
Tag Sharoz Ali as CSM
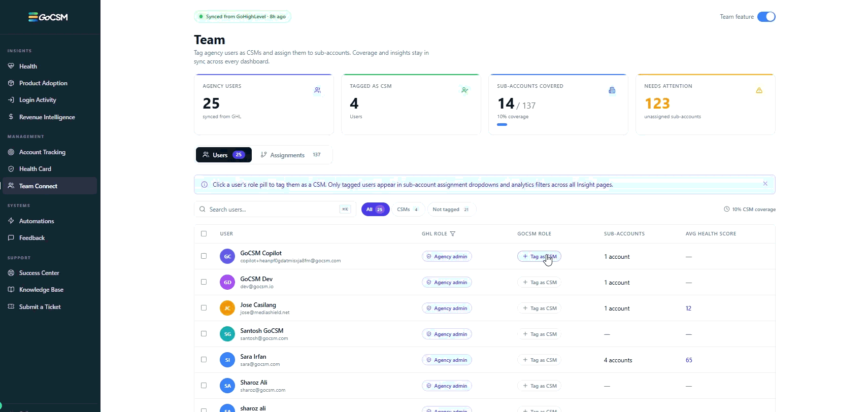click(x=539, y=386)
